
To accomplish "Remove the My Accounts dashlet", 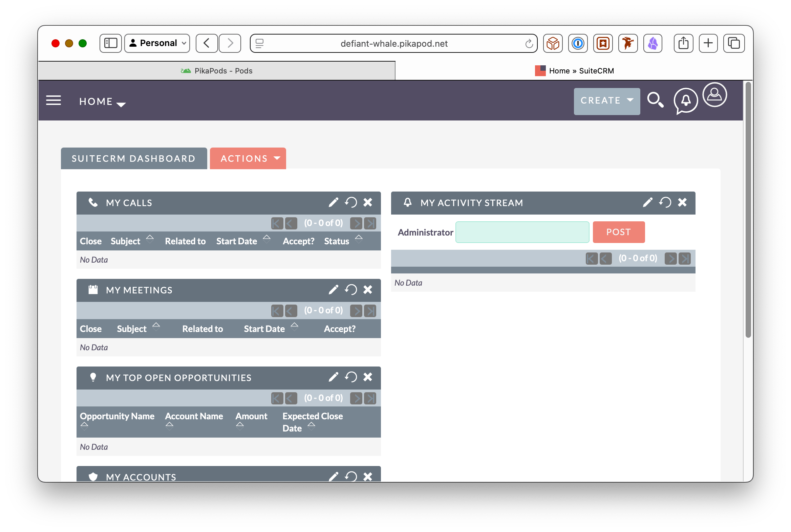I will [x=368, y=477].
